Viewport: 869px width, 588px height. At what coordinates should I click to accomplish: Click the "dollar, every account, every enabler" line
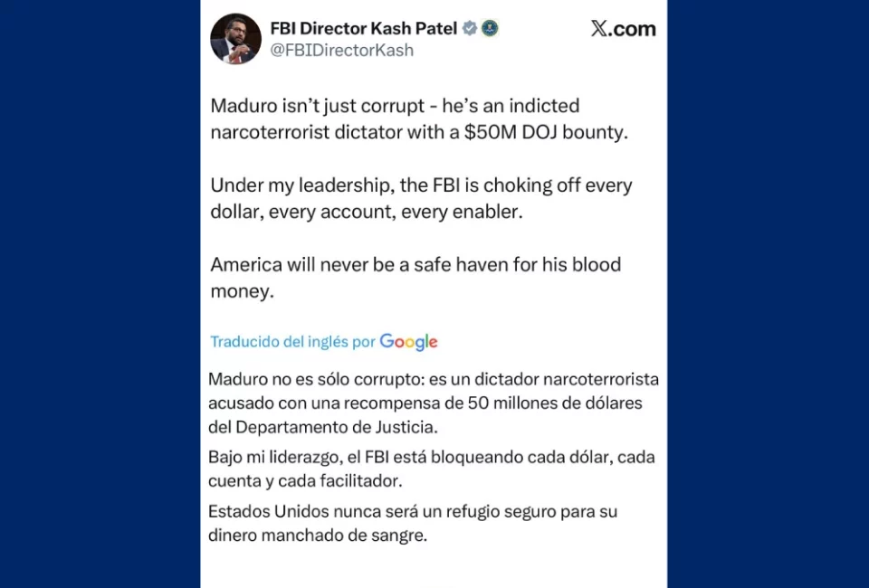[368, 211]
